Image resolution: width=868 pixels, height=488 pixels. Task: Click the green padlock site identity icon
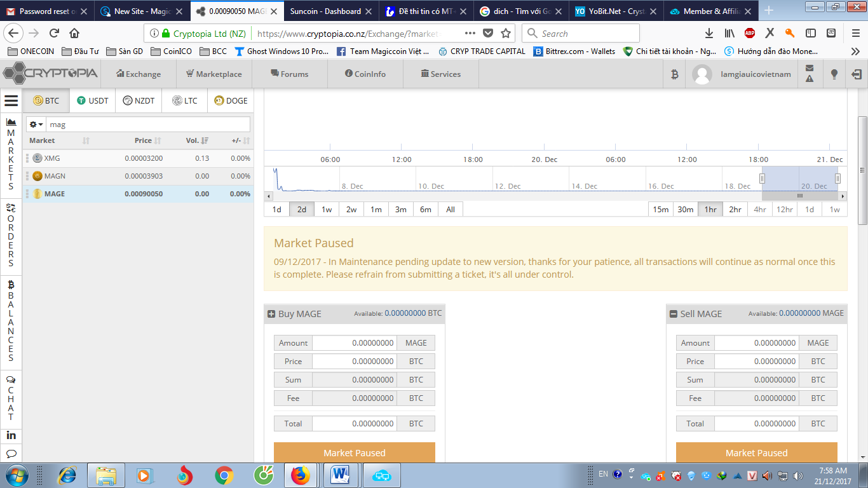click(166, 34)
